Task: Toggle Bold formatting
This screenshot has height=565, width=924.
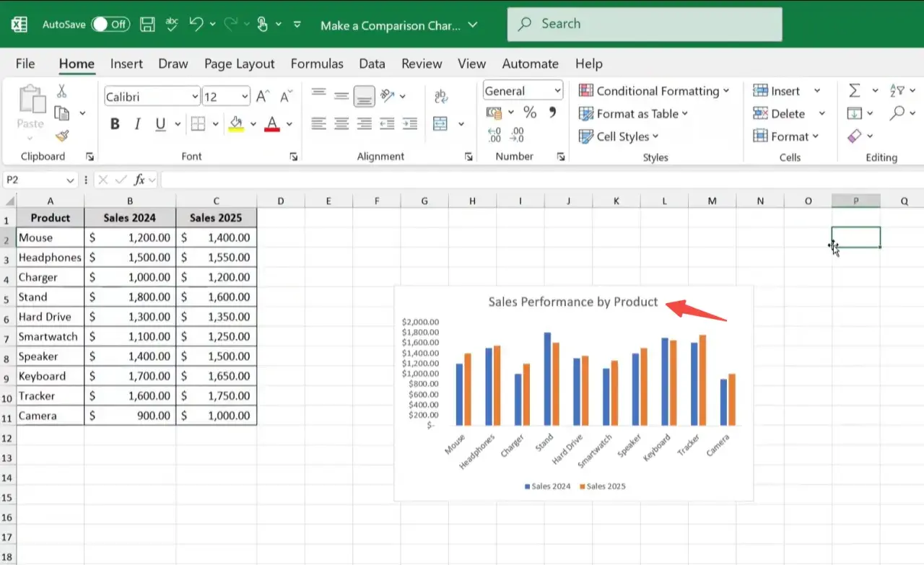Action: coord(115,124)
